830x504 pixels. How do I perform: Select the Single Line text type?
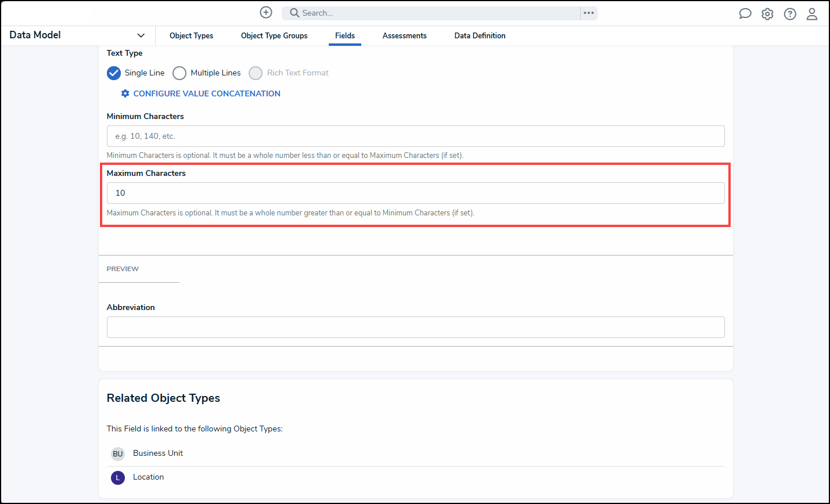[114, 73]
